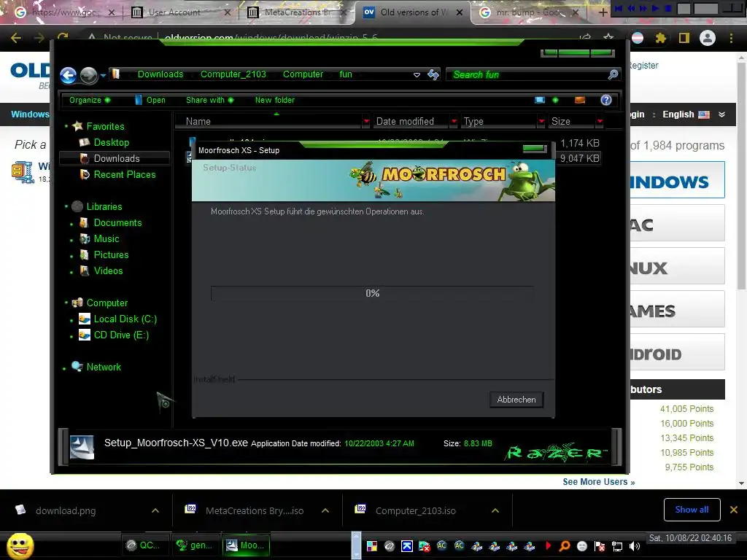
Task: Open the Share with dropdown
Action: [209, 100]
